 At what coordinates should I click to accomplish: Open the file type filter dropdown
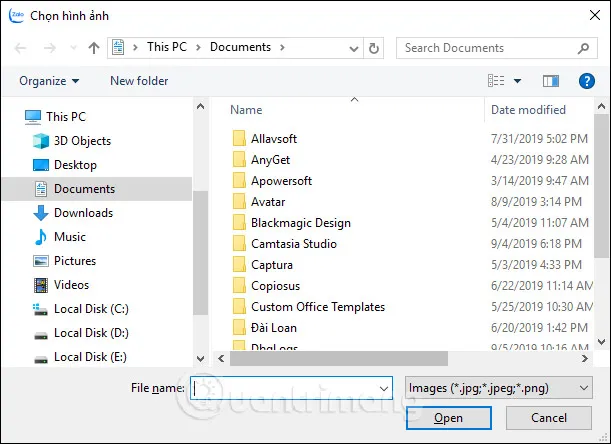[x=499, y=387]
